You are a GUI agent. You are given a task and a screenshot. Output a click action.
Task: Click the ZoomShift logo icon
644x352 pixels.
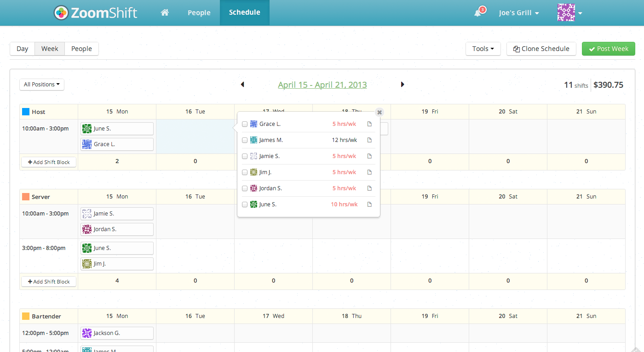(61, 12)
